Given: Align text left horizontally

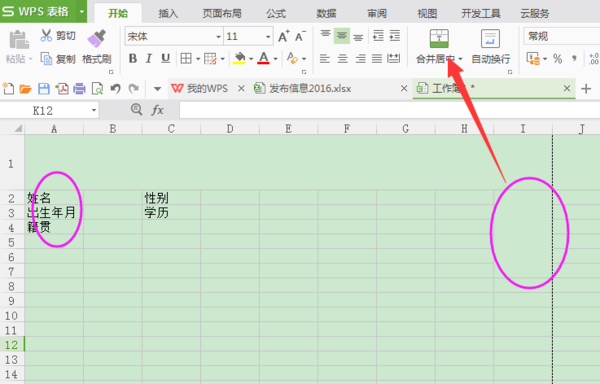Looking at the screenshot, I should 325,59.
